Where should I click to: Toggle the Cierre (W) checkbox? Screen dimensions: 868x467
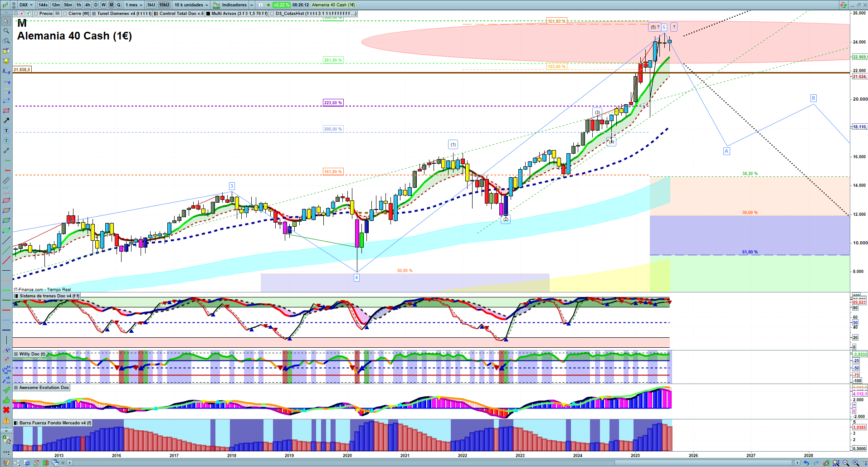point(65,14)
